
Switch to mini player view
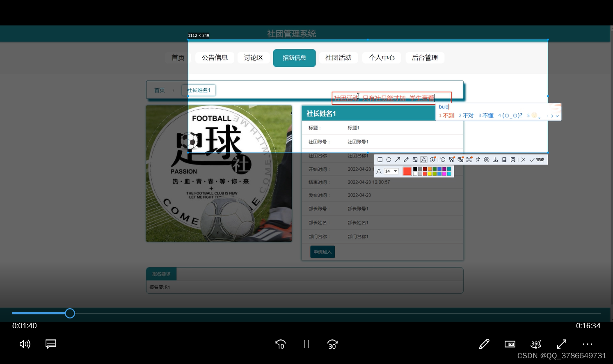point(510,344)
